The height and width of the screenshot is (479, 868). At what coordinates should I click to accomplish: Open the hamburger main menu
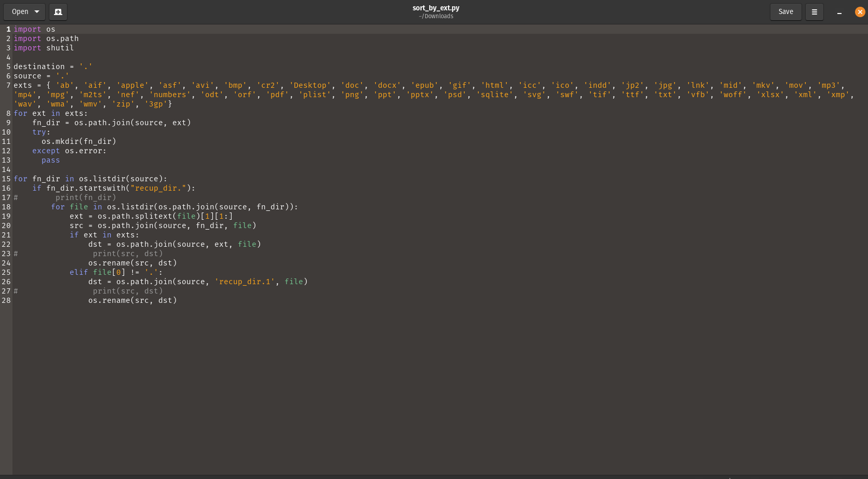[x=814, y=11]
